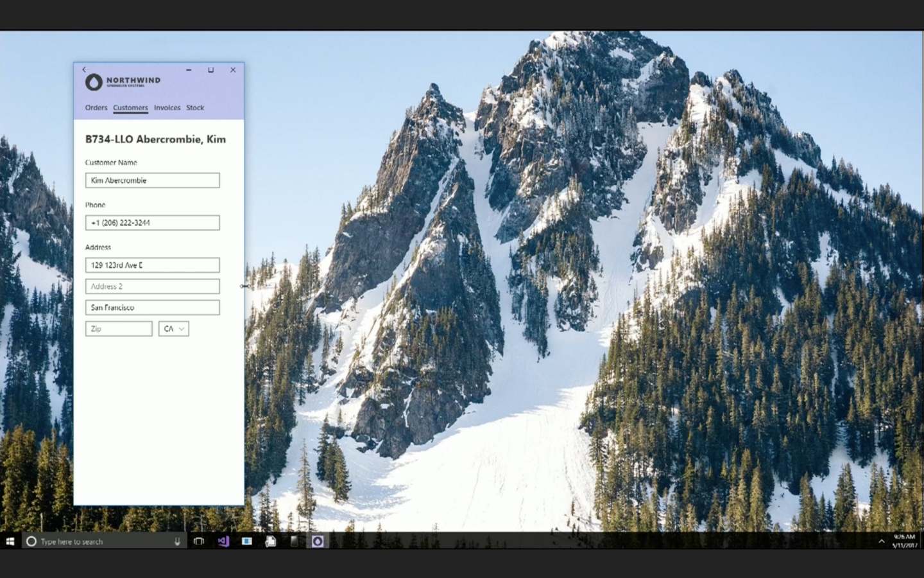Click the Northwind droplet logo
This screenshot has height=578, width=924.
tap(94, 82)
